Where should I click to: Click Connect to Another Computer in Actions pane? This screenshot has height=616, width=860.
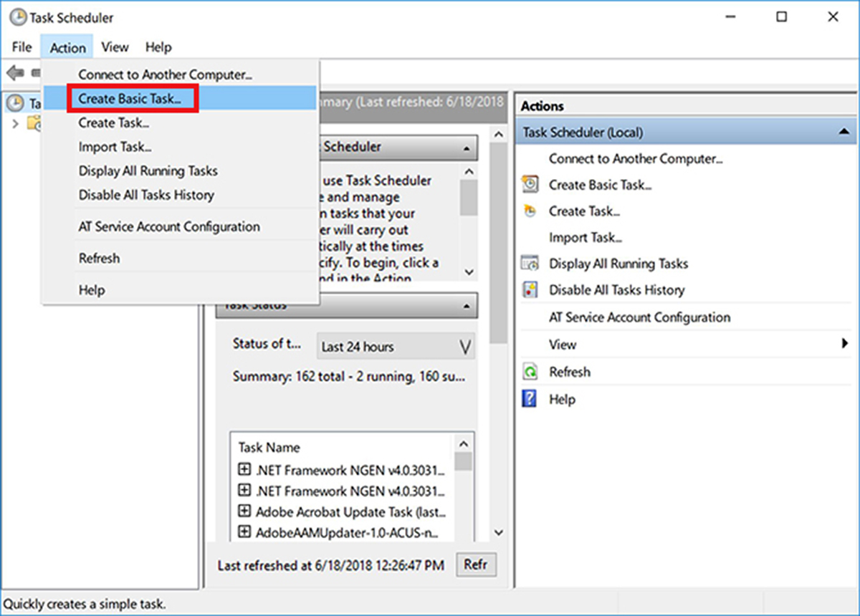[635, 159]
